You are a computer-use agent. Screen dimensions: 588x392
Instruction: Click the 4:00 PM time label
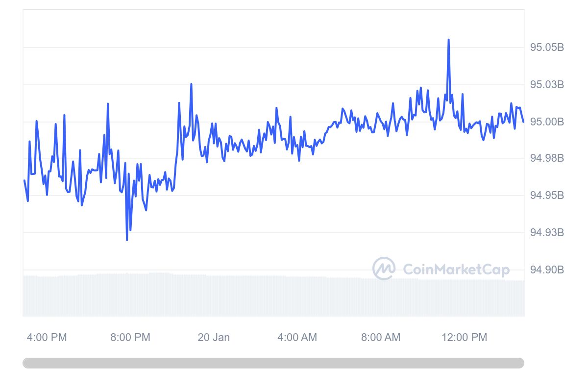(x=47, y=337)
